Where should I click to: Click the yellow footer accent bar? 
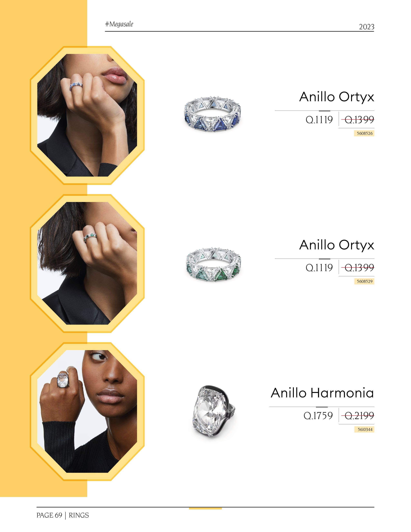[x=205, y=508]
